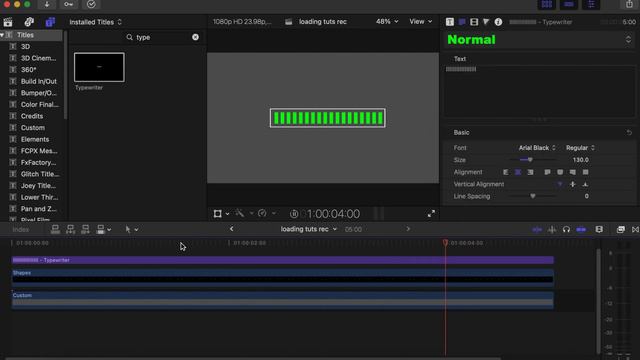This screenshot has width=640, height=360.
Task: Clear the 'type' search field
Action: click(x=196, y=37)
